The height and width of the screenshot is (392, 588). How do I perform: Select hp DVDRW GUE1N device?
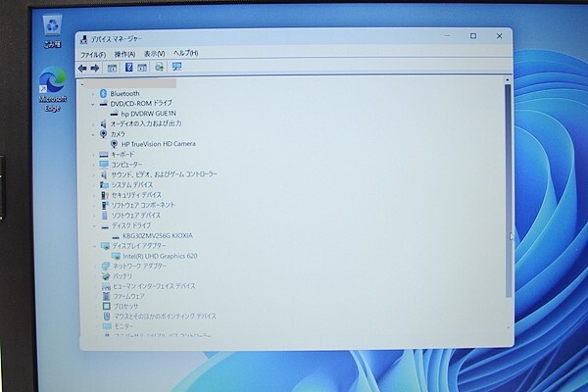pos(149,114)
